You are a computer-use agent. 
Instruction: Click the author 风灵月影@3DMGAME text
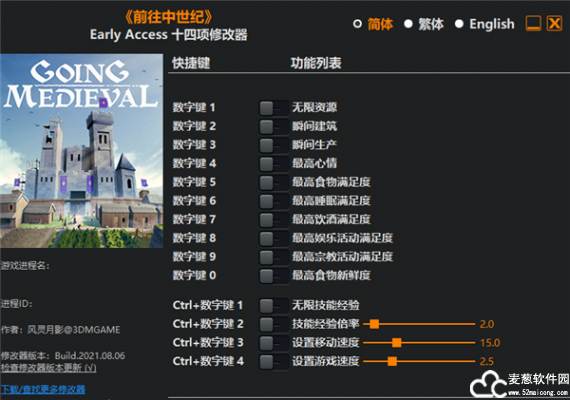[x=74, y=330]
